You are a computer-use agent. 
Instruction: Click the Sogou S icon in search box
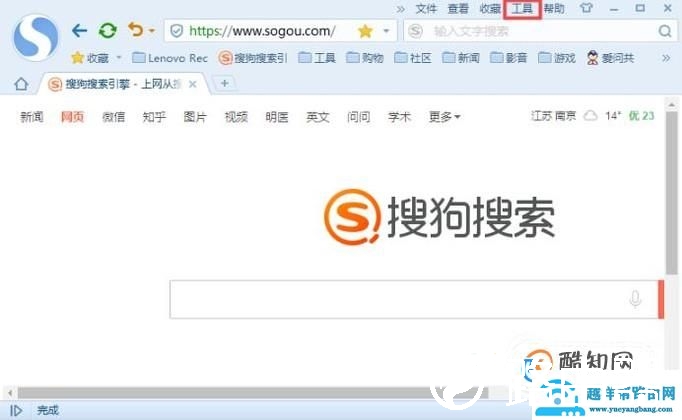pos(415,31)
